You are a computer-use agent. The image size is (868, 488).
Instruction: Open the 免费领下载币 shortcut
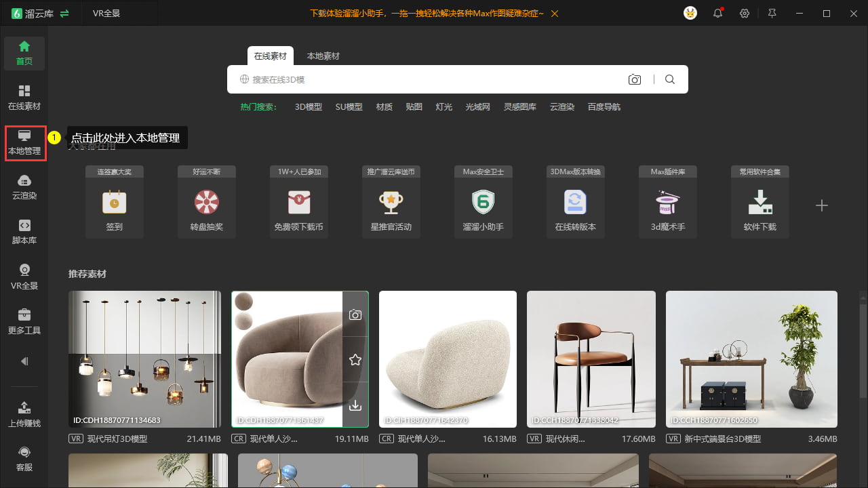(299, 202)
